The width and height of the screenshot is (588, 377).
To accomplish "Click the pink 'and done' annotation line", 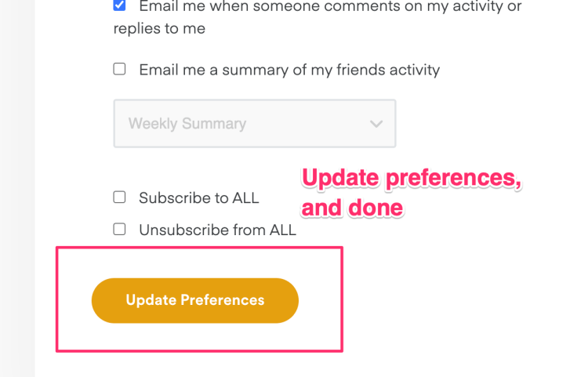I will tap(352, 208).
